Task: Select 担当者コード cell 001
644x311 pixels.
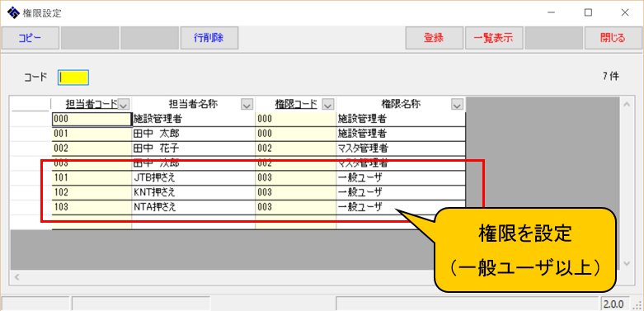Action: (x=92, y=134)
